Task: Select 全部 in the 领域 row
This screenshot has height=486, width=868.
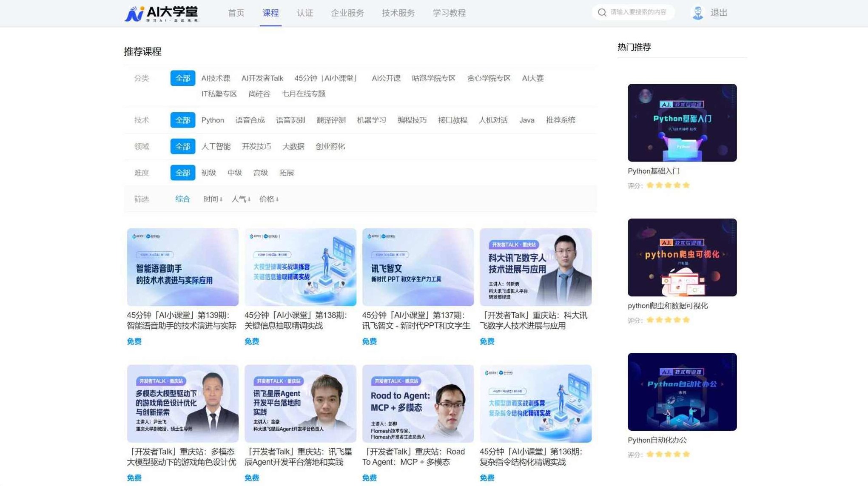Action: point(183,146)
